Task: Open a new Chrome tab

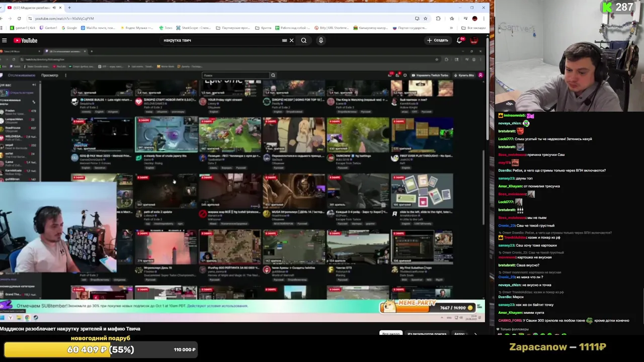Action: (69, 8)
